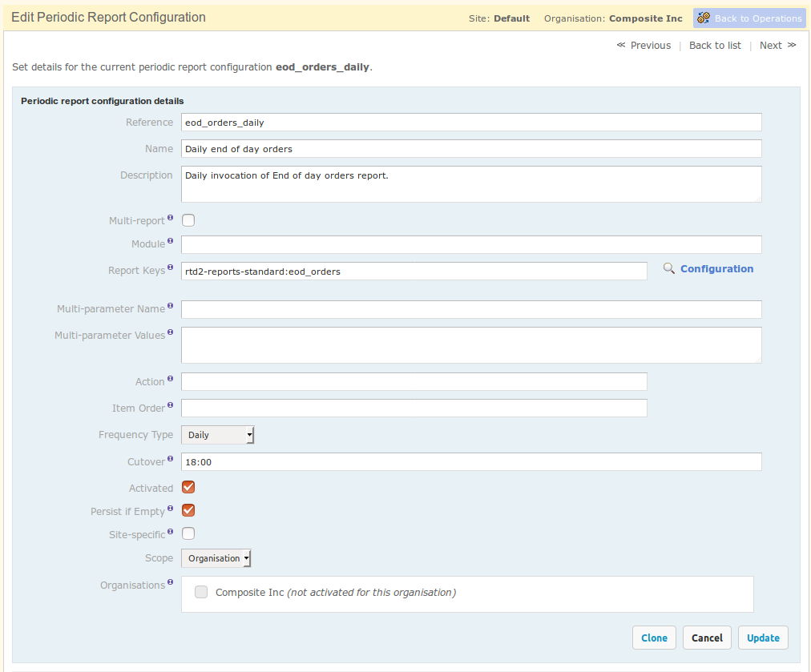Click the info icon beside Cutover
811x672 pixels.
[x=169, y=457]
